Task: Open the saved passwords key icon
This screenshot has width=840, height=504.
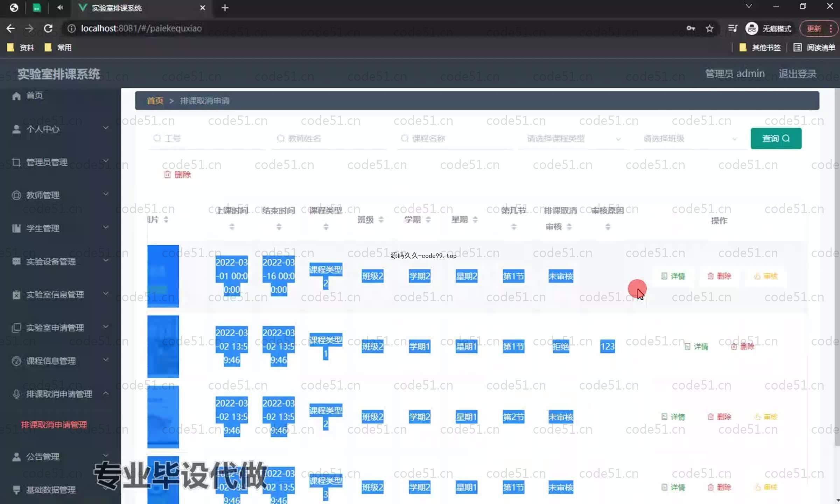Action: coord(691,28)
